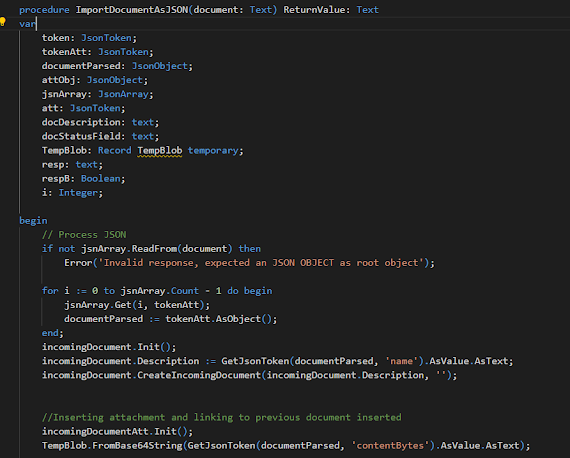
Task: Click the jsnArray JsonArray declaration line
Action: coord(97,94)
